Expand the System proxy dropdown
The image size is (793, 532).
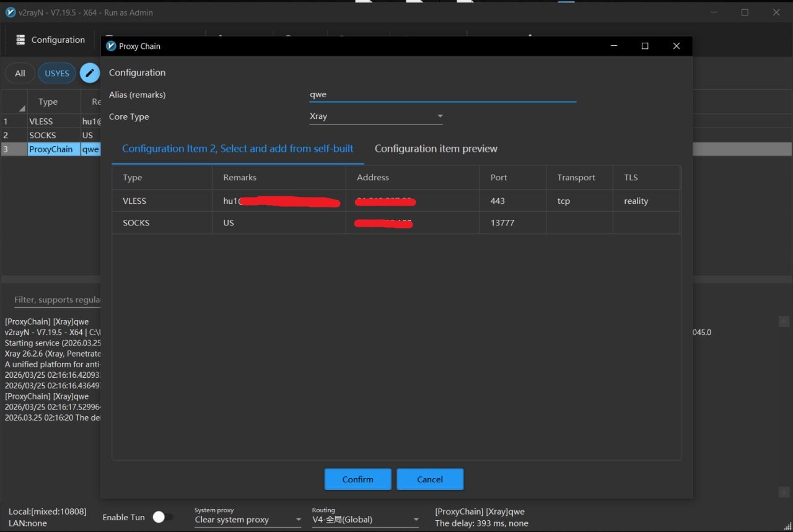click(x=247, y=520)
